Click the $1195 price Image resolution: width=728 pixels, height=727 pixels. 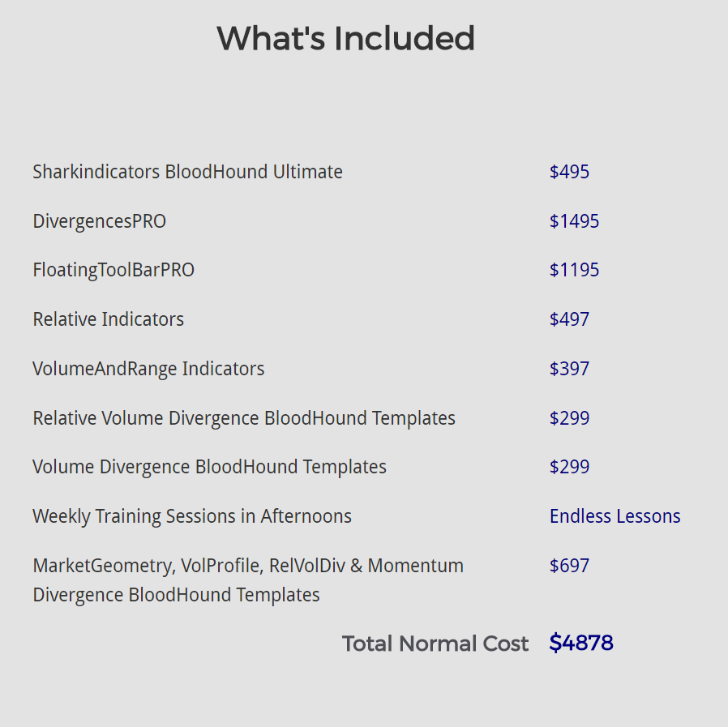(574, 270)
